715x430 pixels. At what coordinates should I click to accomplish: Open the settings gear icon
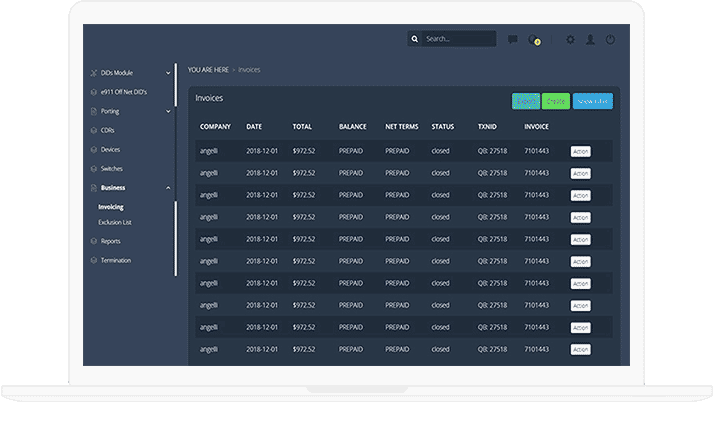pos(570,40)
